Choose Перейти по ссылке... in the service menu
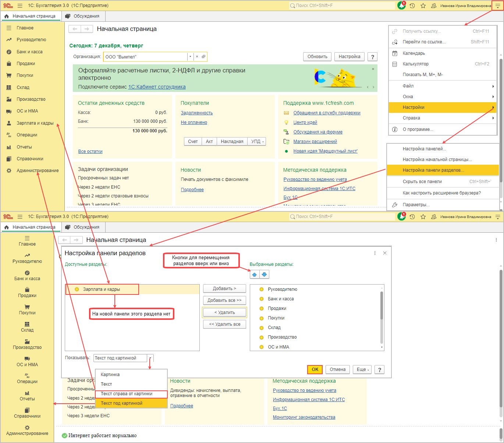Screen dimensions: 504x443 point(443,42)
